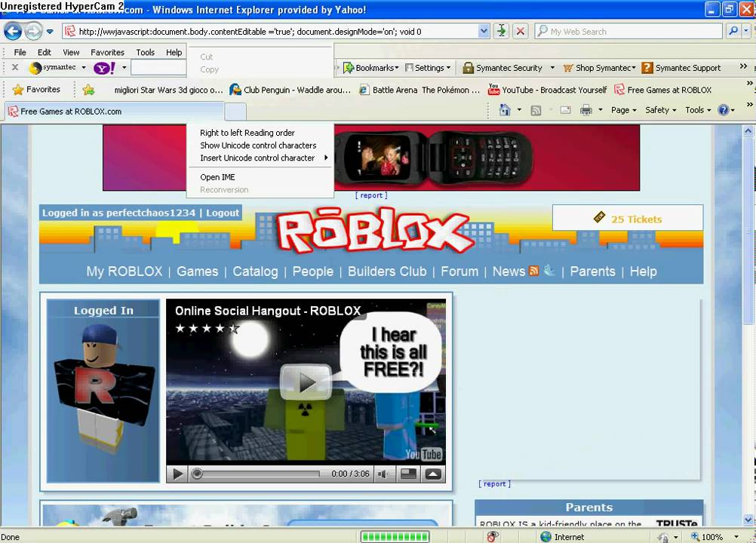Image resolution: width=756 pixels, height=543 pixels.
Task: Open Battle Arena The Pokémon favorite
Action: pyautogui.click(x=419, y=90)
